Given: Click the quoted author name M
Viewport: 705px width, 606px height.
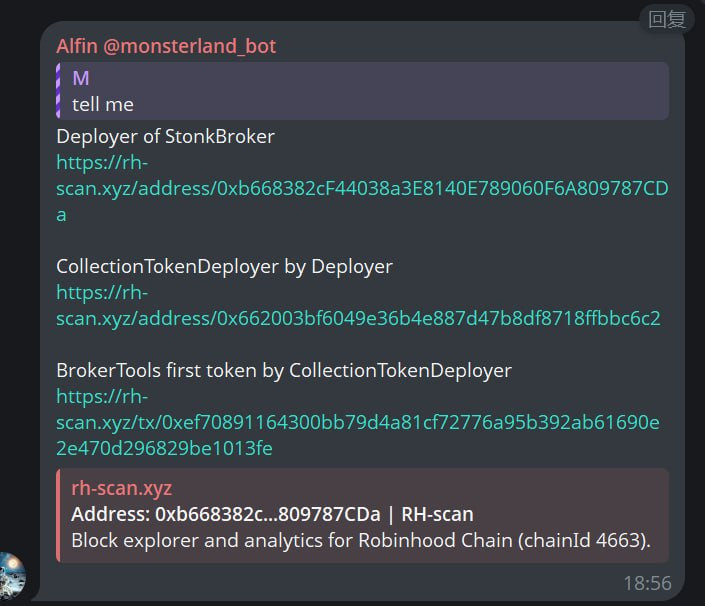Looking at the screenshot, I should tap(81, 78).
